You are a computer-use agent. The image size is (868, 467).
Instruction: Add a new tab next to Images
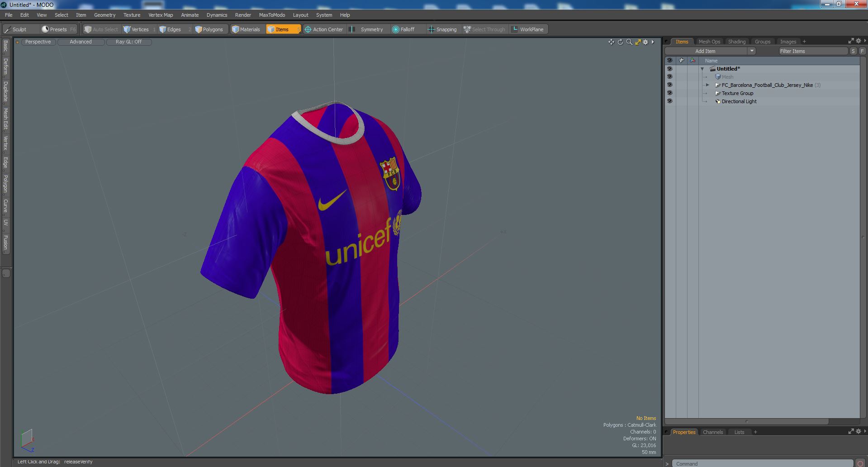point(804,42)
